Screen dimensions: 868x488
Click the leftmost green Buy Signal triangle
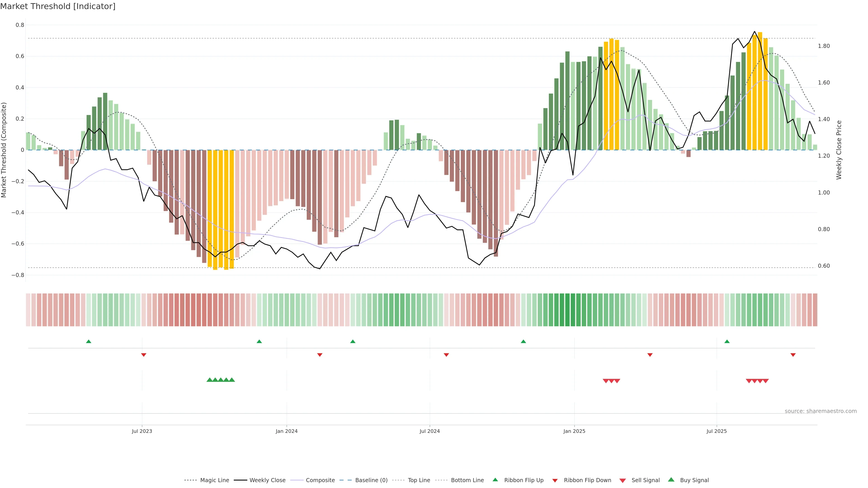(x=210, y=380)
